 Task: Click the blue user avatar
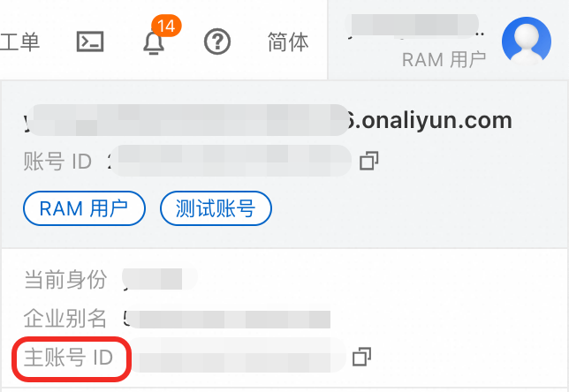pos(527,41)
